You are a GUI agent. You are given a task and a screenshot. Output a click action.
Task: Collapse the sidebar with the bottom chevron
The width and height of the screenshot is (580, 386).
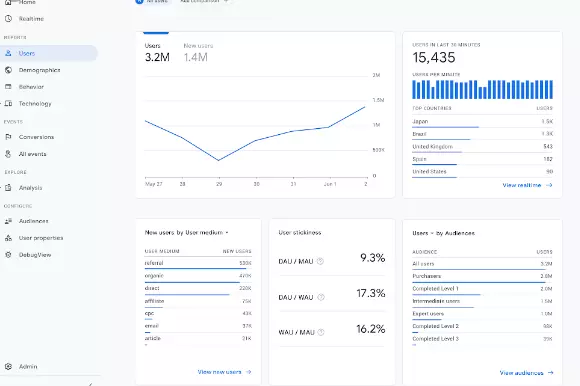click(90, 384)
